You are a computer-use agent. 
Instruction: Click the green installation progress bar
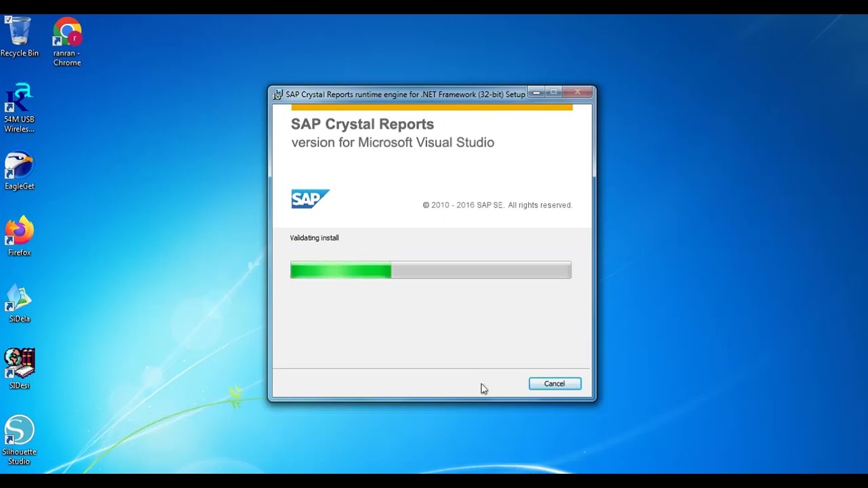pos(431,270)
